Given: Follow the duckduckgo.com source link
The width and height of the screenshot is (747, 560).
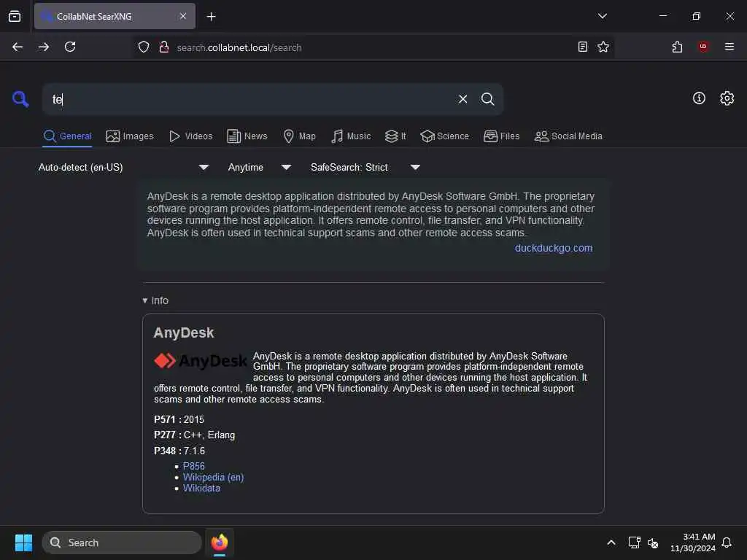Looking at the screenshot, I should pyautogui.click(x=553, y=248).
